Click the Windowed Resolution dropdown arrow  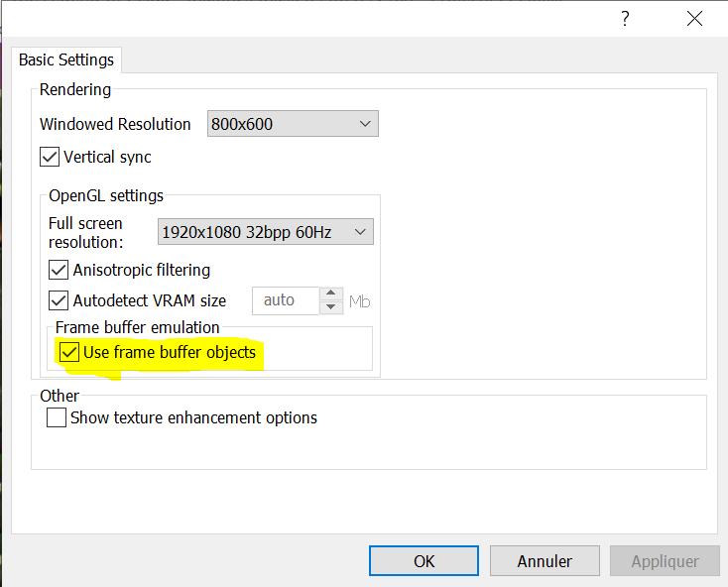(x=365, y=124)
